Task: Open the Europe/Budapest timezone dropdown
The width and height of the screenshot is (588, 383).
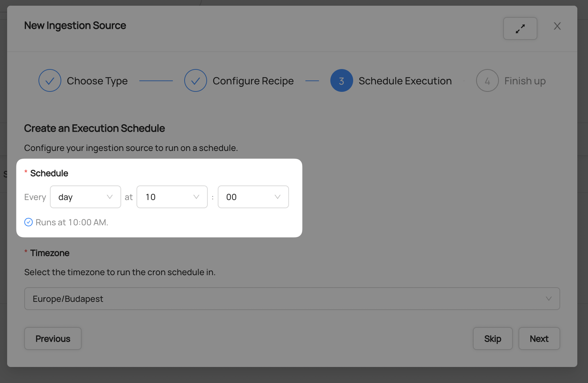Action: 292,299
